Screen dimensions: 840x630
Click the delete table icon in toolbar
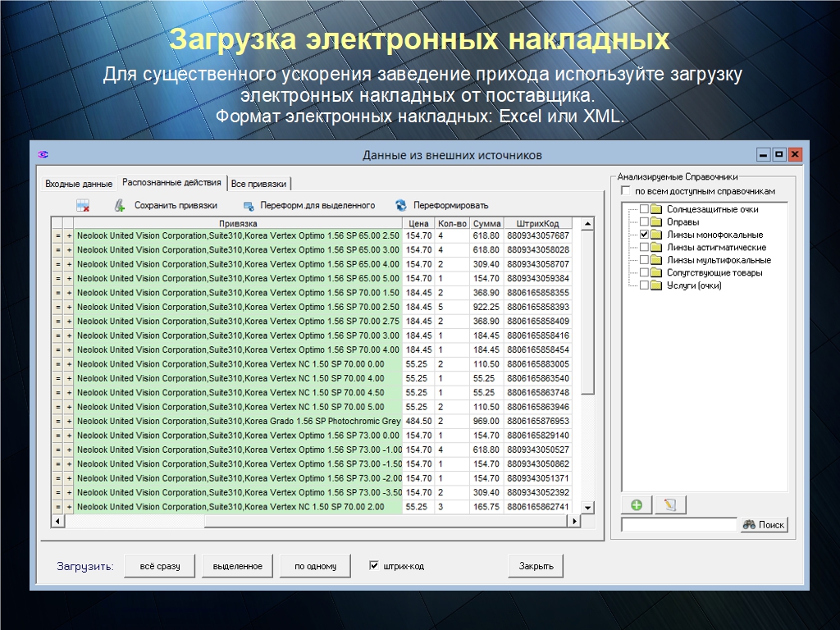(x=82, y=206)
